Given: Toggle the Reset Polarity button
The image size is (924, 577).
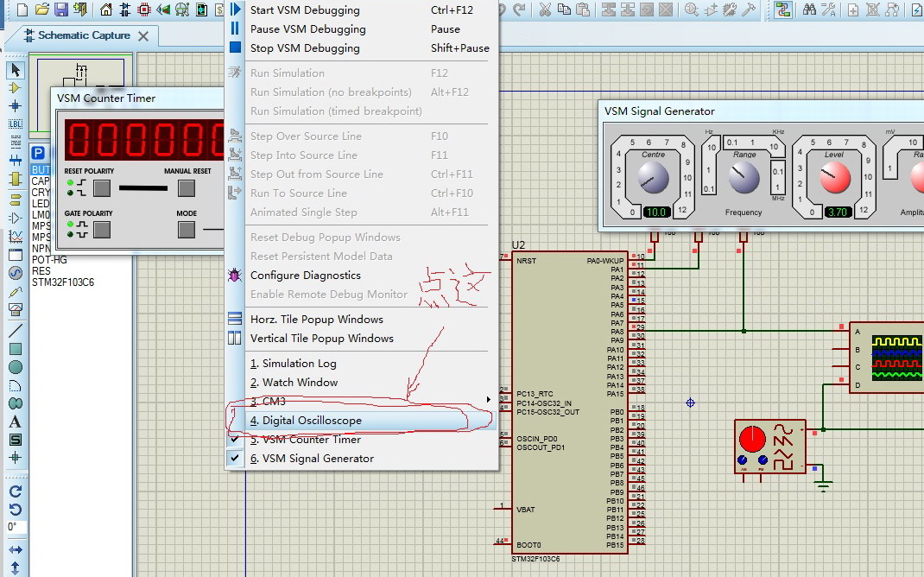Looking at the screenshot, I should tap(102, 187).
